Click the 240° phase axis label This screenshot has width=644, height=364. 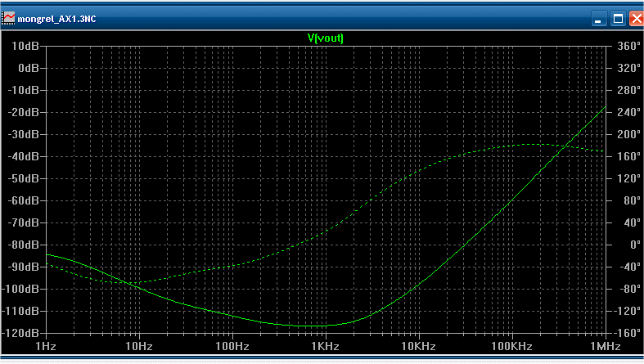(628, 112)
